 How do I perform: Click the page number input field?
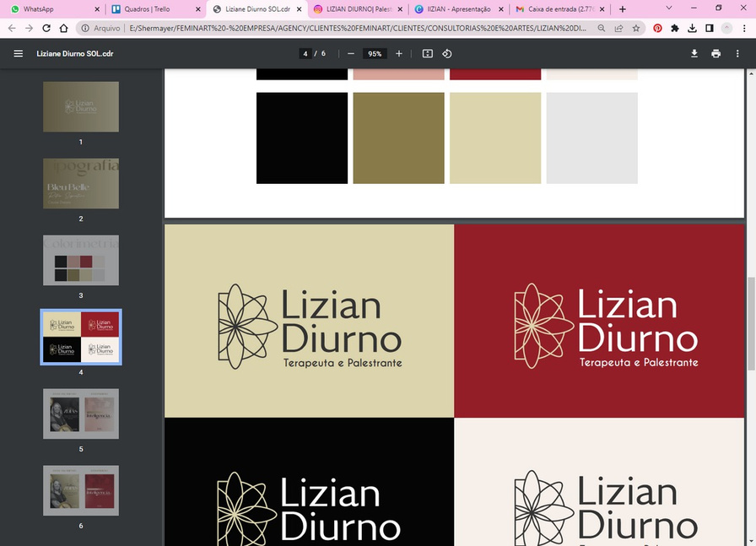[x=304, y=53]
